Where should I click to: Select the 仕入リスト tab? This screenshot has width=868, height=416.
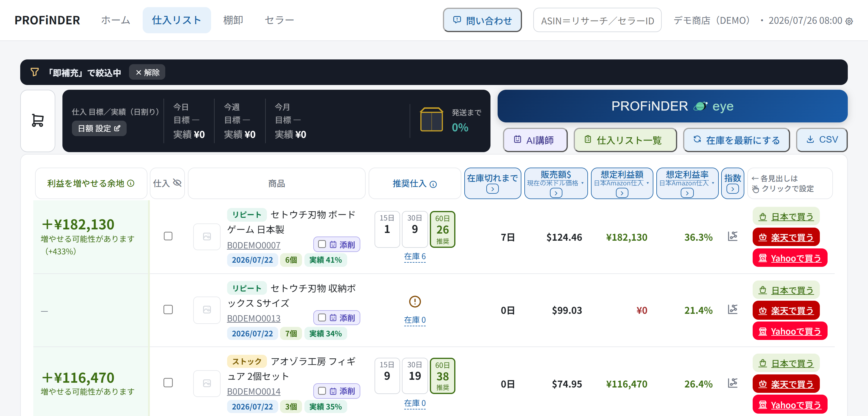pyautogui.click(x=177, y=20)
